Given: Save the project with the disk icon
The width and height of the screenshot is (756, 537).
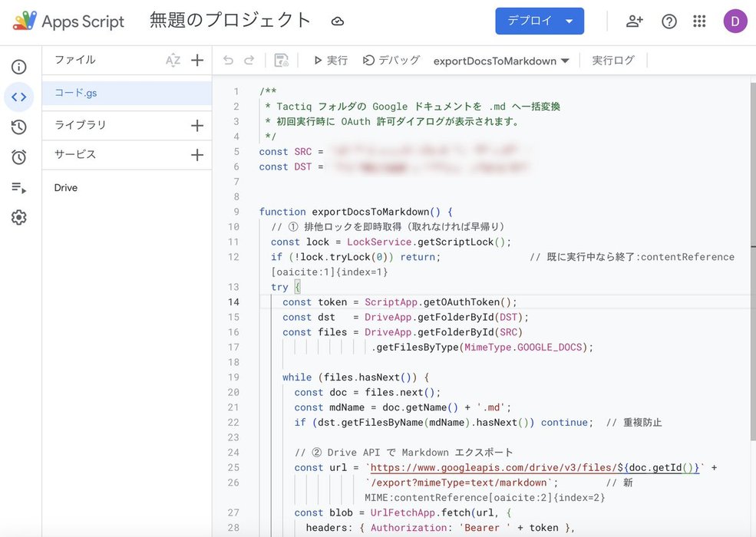Looking at the screenshot, I should 281,61.
